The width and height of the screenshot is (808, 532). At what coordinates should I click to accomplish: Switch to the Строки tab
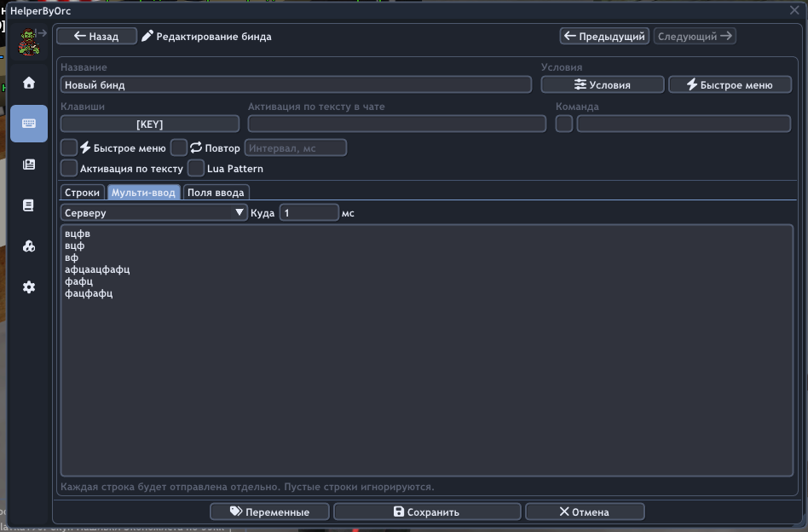click(x=82, y=192)
